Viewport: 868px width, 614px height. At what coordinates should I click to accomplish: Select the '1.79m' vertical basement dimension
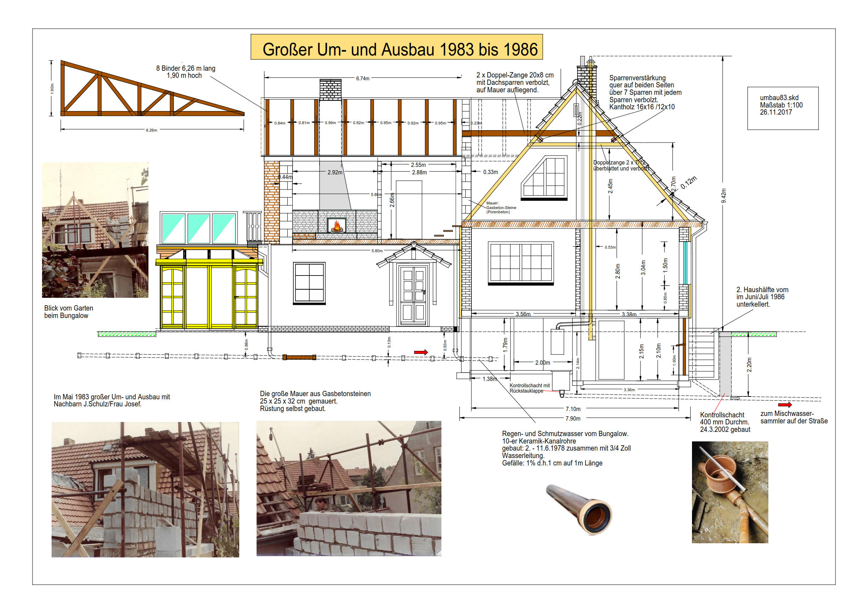tap(505, 346)
